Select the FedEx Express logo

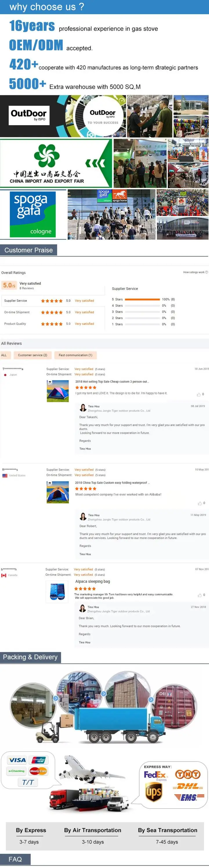click(x=155, y=775)
